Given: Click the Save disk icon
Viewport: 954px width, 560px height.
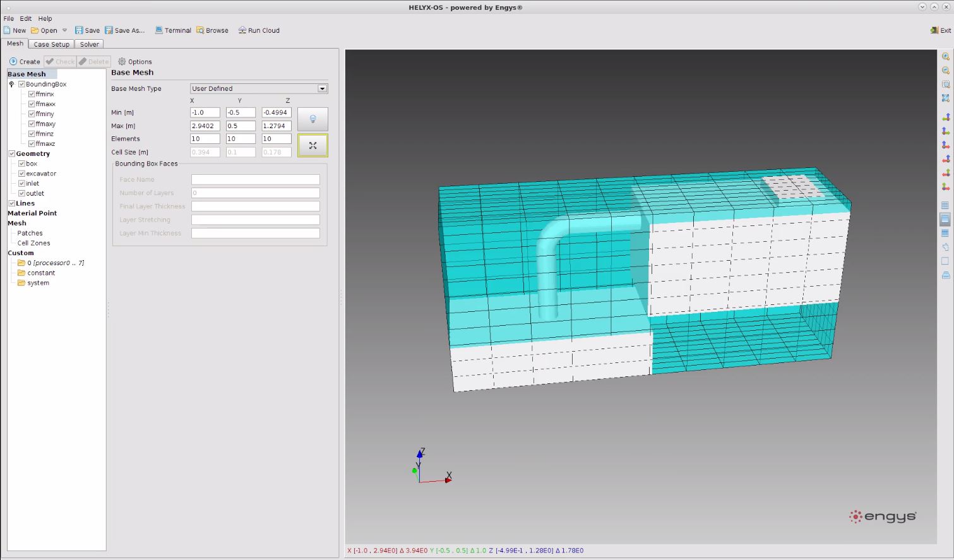Looking at the screenshot, I should point(79,30).
